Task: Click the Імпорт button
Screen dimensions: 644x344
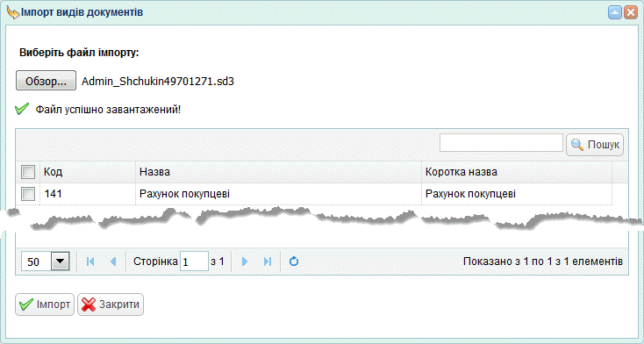Action: [45, 305]
